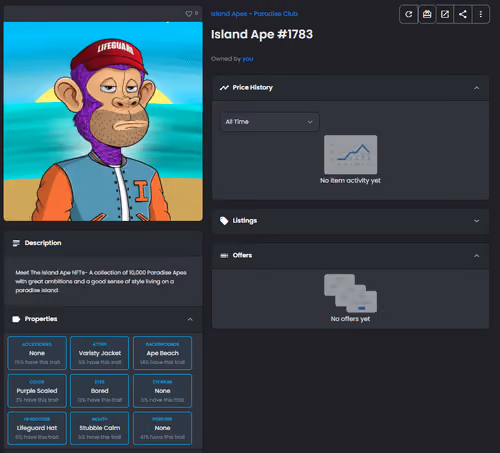The image size is (500, 453).
Task: Click the Description header
Action: [x=103, y=243]
